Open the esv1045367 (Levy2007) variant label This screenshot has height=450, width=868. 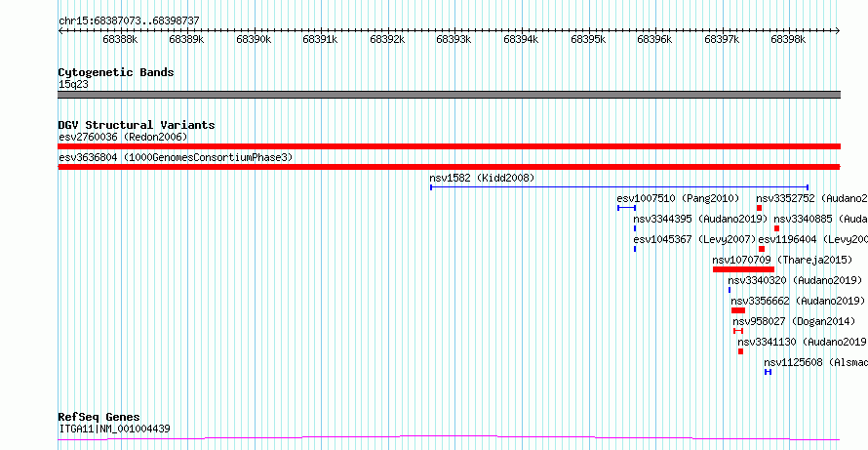pyautogui.click(x=694, y=239)
